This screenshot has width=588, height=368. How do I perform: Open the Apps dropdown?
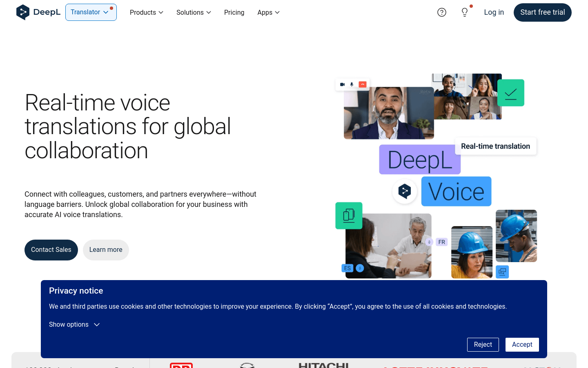pyautogui.click(x=268, y=12)
